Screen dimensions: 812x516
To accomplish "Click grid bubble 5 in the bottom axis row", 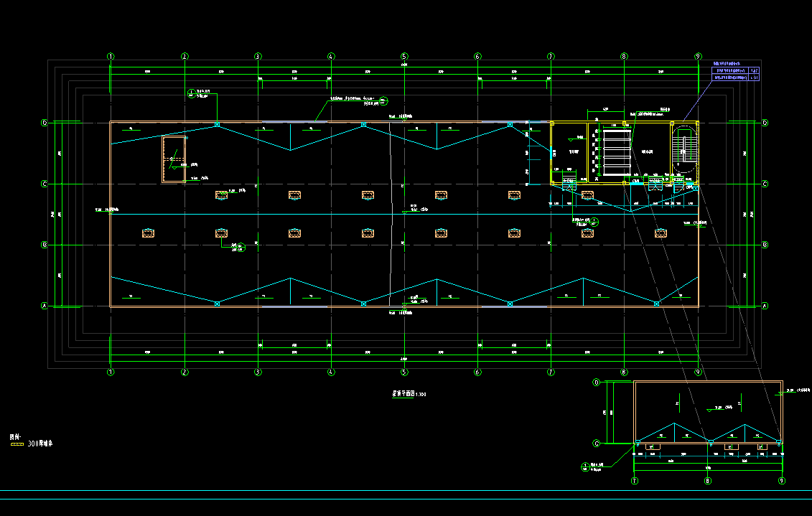I will pyautogui.click(x=404, y=372).
